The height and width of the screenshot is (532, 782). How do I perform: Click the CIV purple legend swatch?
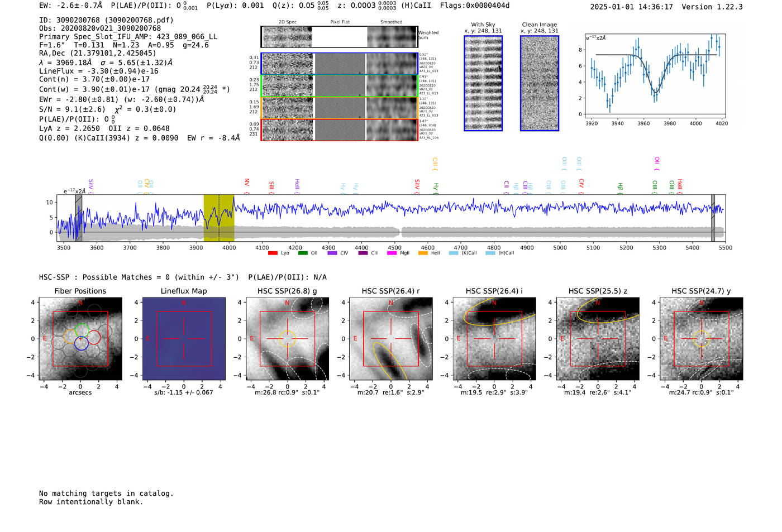(332, 253)
